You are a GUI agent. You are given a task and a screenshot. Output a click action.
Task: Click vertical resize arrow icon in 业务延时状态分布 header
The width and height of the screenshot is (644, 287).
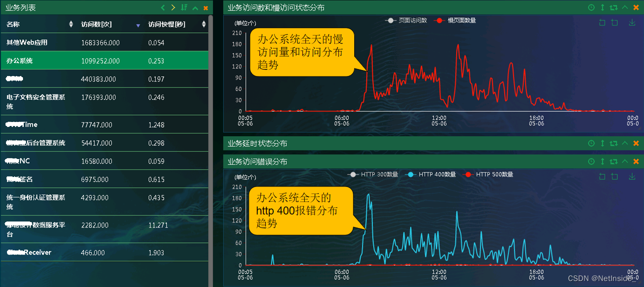coord(603,143)
